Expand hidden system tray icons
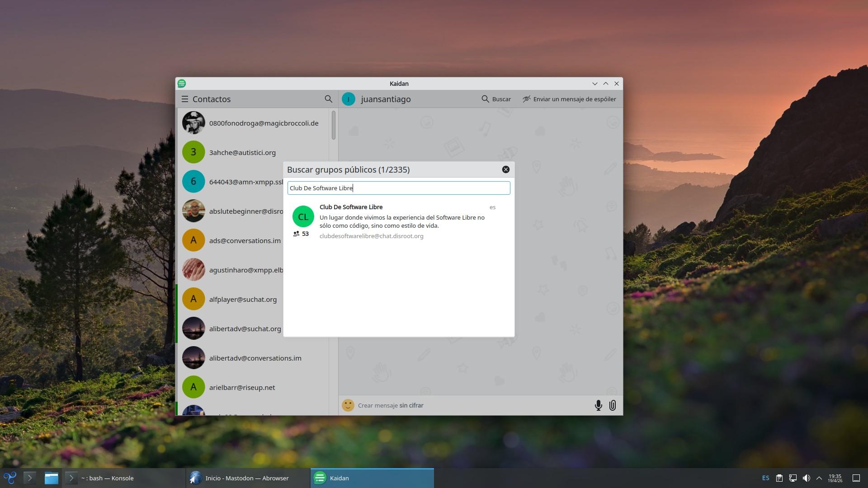The image size is (868, 488). click(x=819, y=478)
